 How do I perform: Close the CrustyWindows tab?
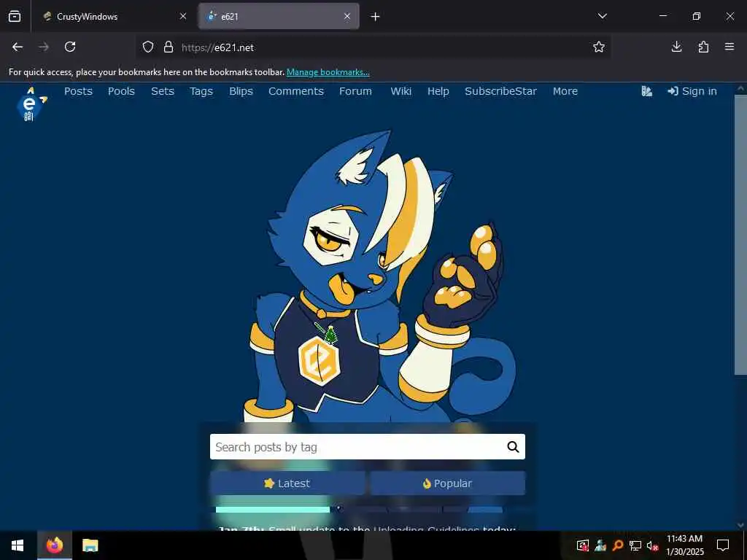tap(183, 16)
